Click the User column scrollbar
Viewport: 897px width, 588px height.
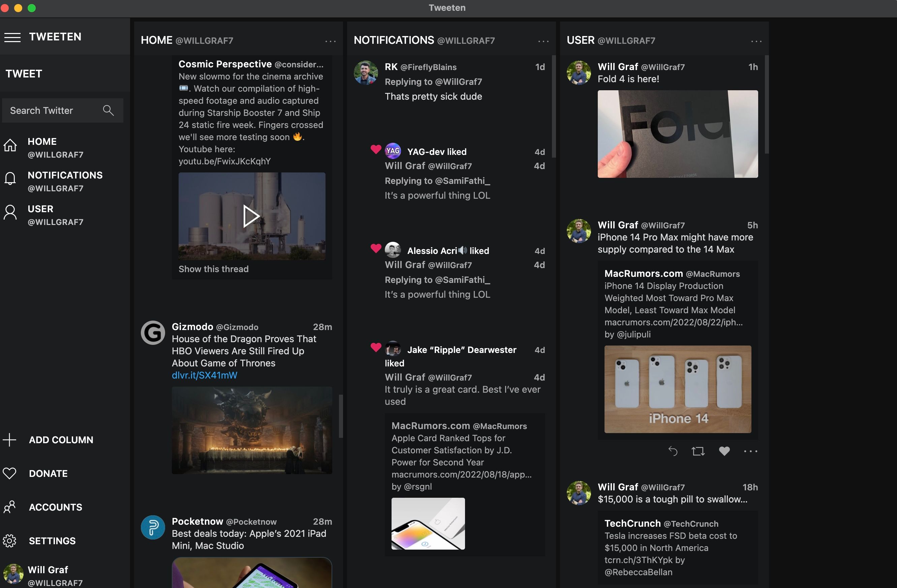(x=767, y=104)
